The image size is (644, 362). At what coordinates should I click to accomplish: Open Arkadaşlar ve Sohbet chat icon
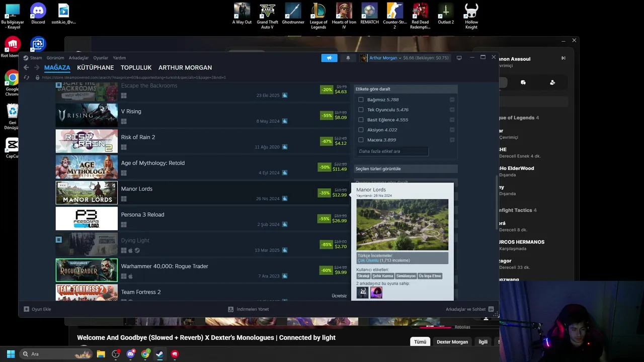pyautogui.click(x=491, y=309)
